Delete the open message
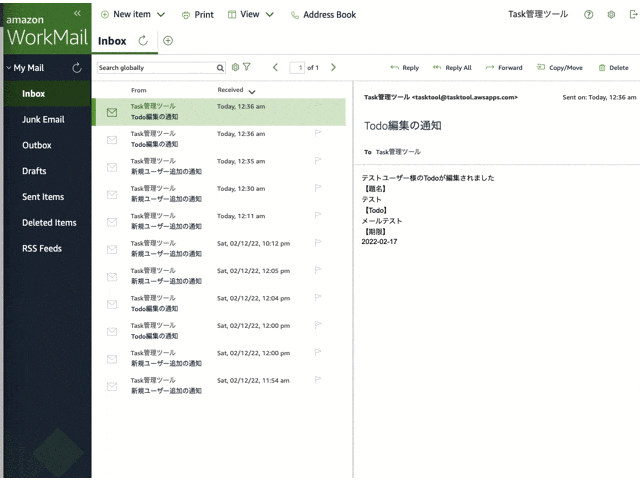The image size is (640, 480). (613, 68)
